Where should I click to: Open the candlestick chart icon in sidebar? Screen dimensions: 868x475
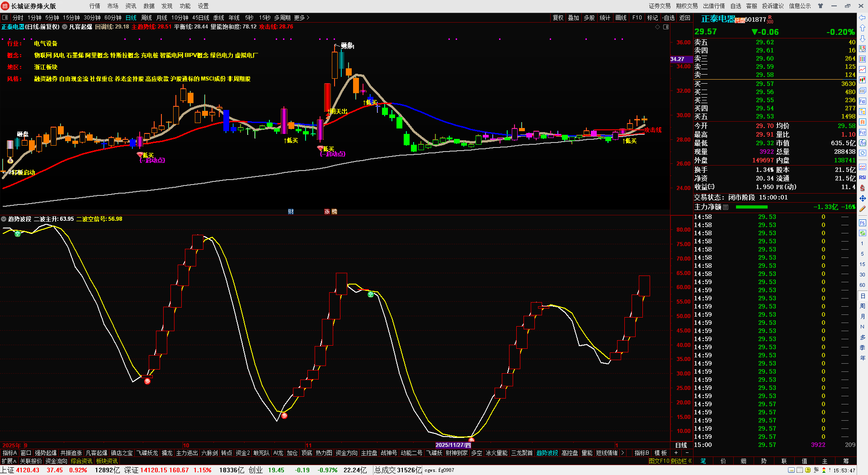coord(863,80)
